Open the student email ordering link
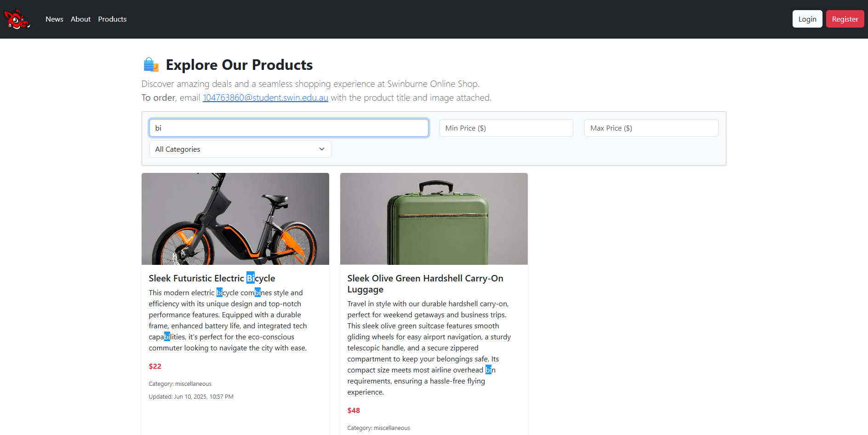Viewport: 868px width, 435px height. [x=265, y=97]
